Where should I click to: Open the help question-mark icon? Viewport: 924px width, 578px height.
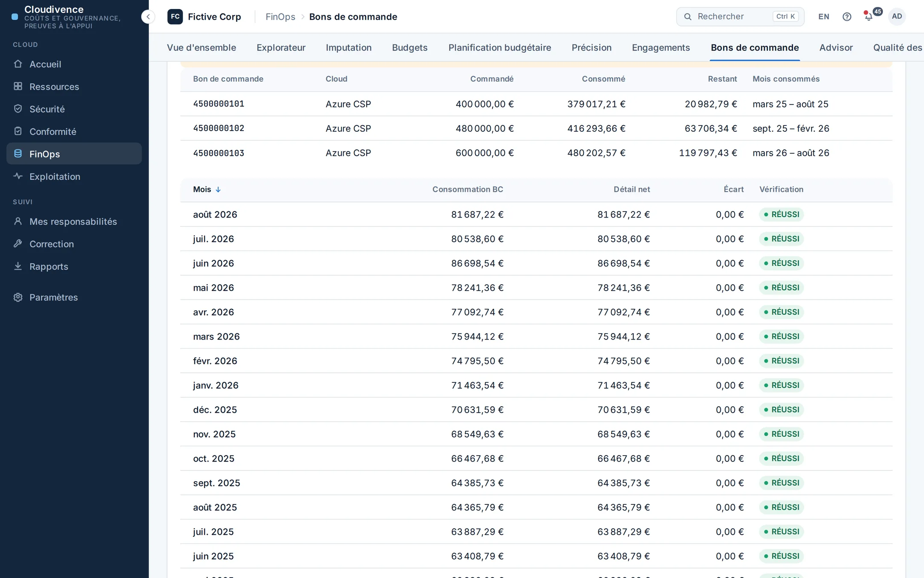click(x=847, y=17)
